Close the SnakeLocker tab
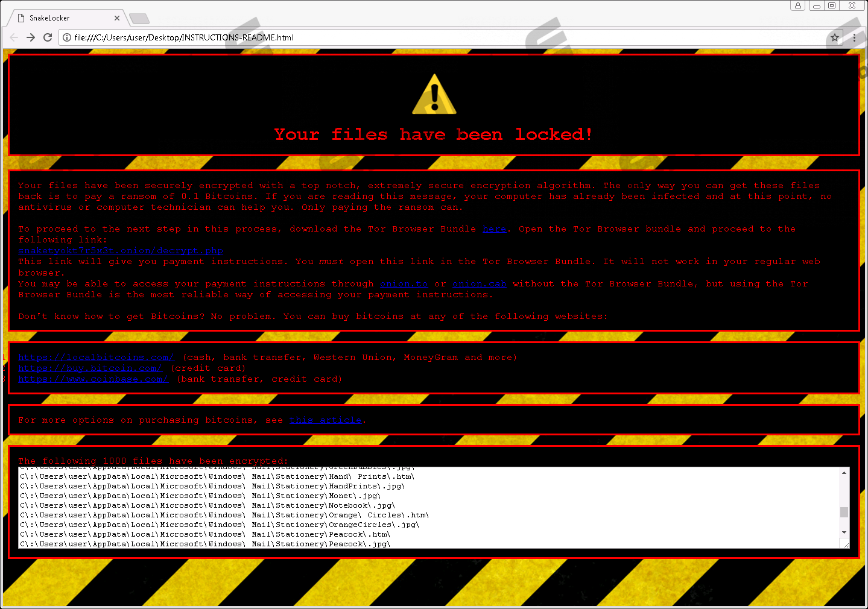Screen dimensions: 868x609 point(117,18)
